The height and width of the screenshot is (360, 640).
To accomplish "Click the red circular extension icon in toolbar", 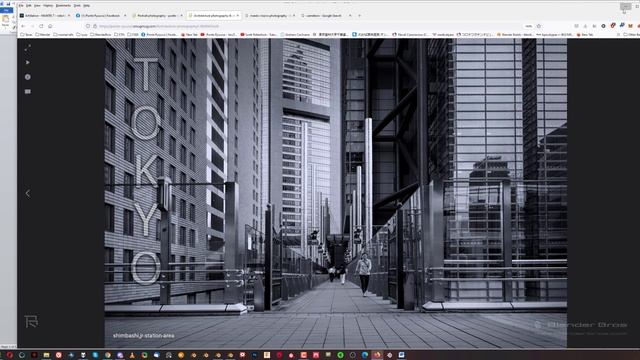I will coord(613,26).
